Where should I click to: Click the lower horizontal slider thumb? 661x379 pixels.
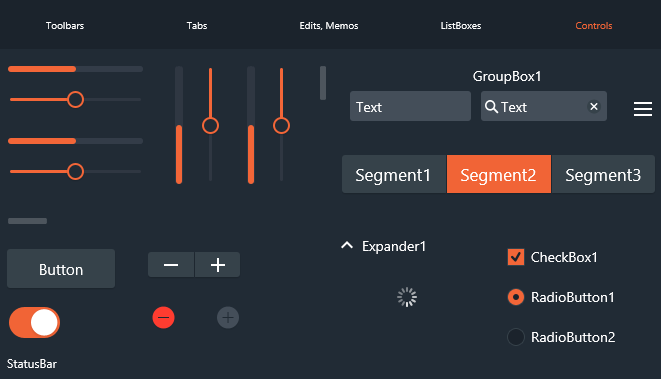[x=75, y=172]
